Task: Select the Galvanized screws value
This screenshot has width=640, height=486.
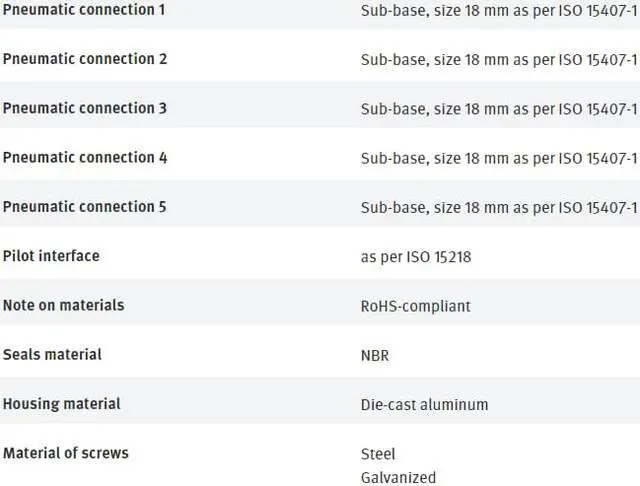Action: [398, 478]
